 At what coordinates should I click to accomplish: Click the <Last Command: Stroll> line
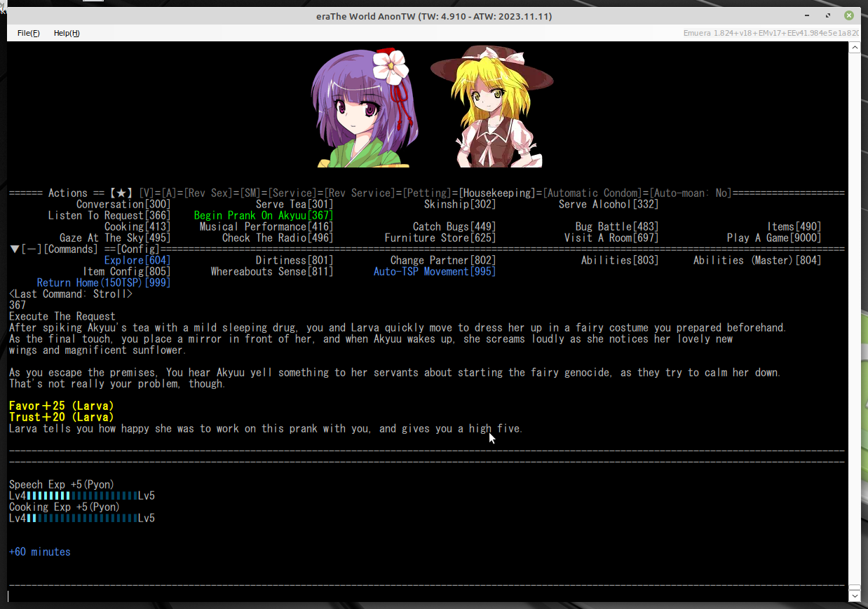point(71,294)
